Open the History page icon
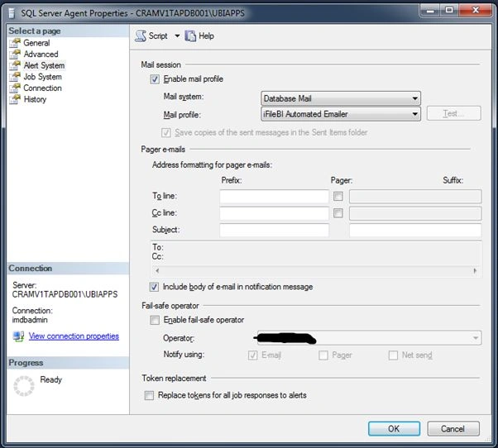 (15, 99)
